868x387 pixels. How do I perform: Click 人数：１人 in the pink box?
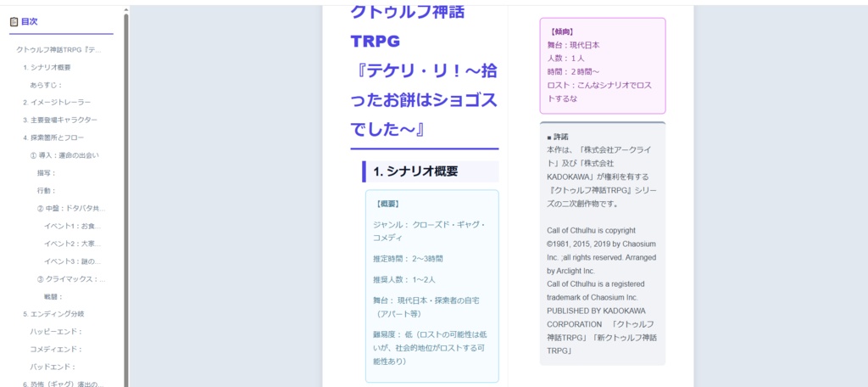coord(566,59)
